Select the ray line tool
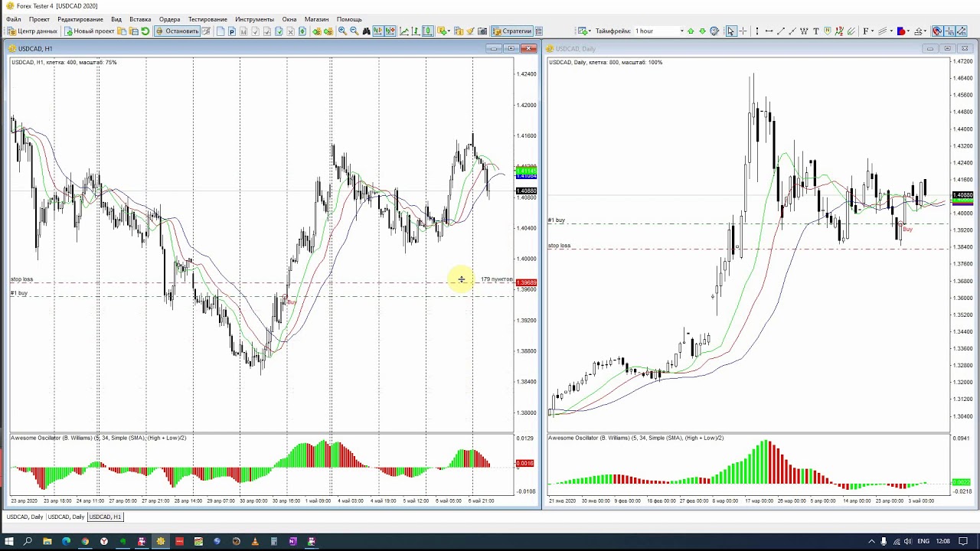The image size is (980, 551). [x=792, y=31]
